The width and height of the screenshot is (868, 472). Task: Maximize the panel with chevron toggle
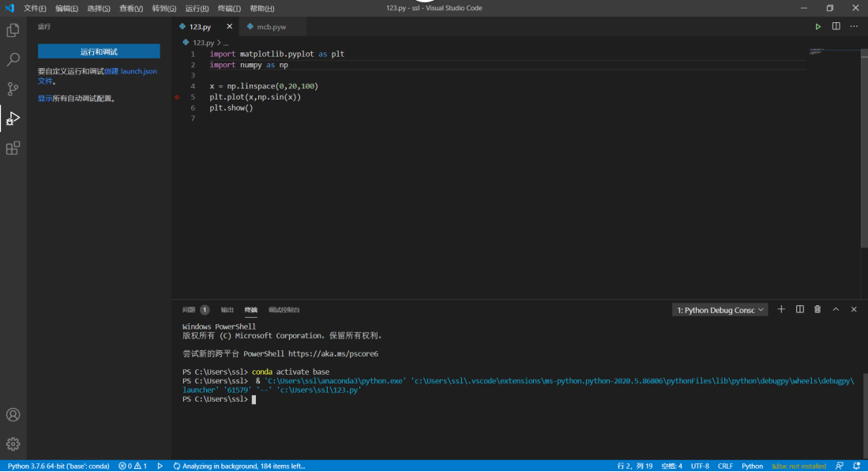pyautogui.click(x=836, y=309)
